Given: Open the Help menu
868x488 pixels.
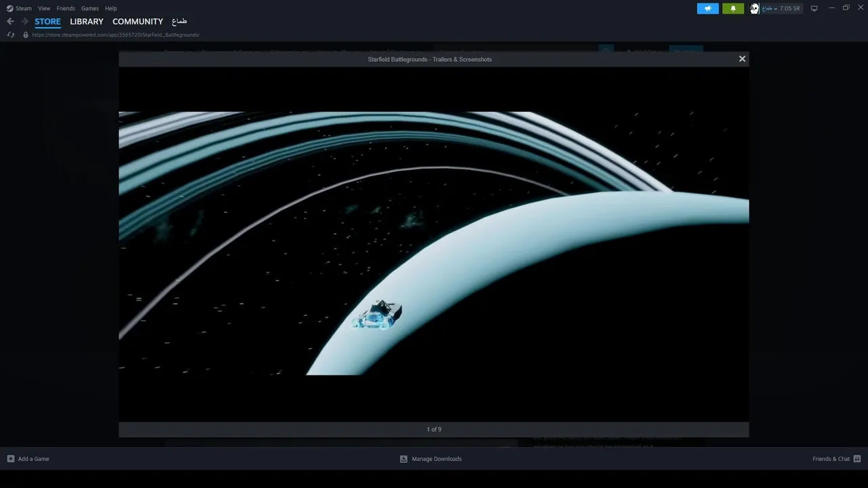Looking at the screenshot, I should [111, 8].
